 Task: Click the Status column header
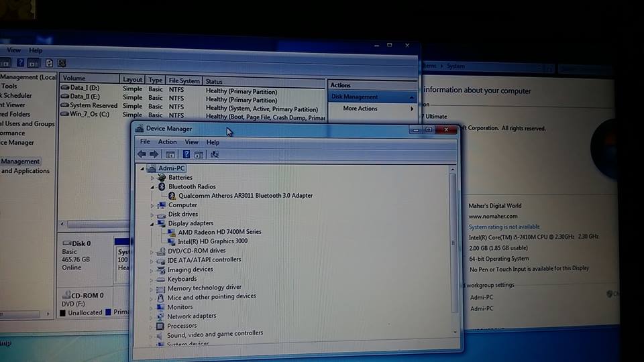264,82
